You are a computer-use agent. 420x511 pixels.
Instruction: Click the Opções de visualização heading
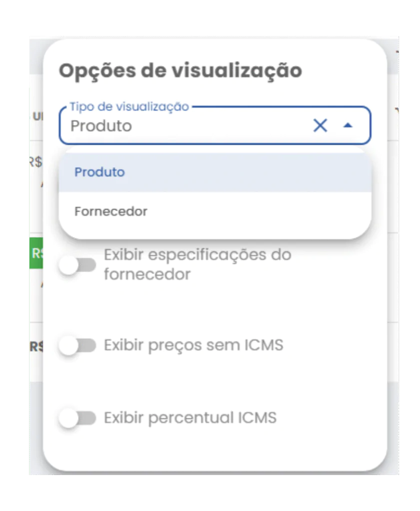click(180, 71)
